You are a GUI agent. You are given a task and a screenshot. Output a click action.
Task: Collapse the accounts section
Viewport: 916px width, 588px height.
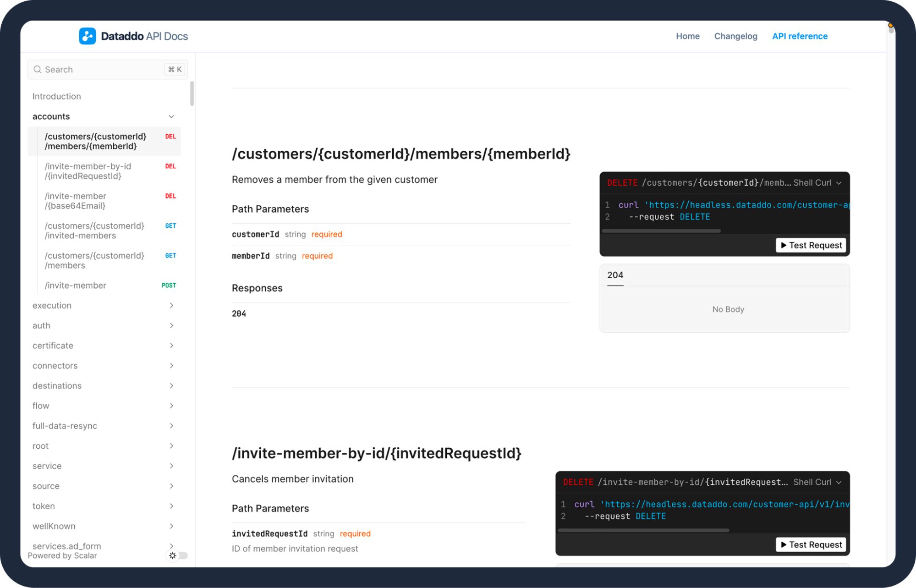pyautogui.click(x=171, y=116)
